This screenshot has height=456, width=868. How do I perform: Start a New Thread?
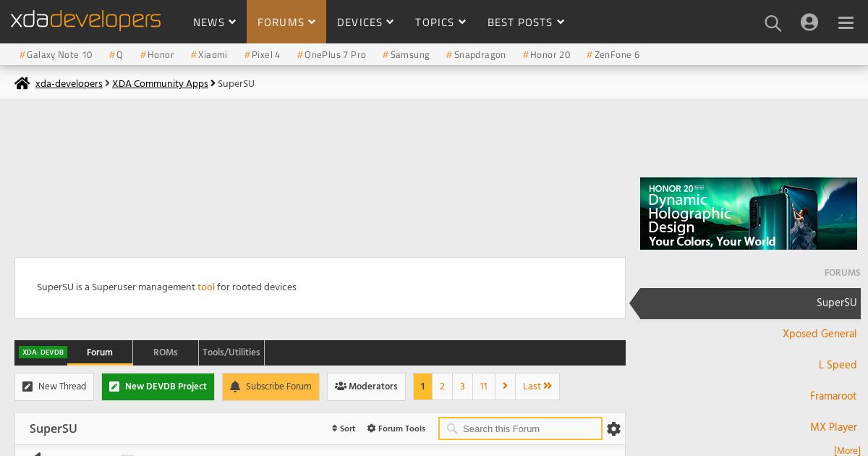(54, 387)
